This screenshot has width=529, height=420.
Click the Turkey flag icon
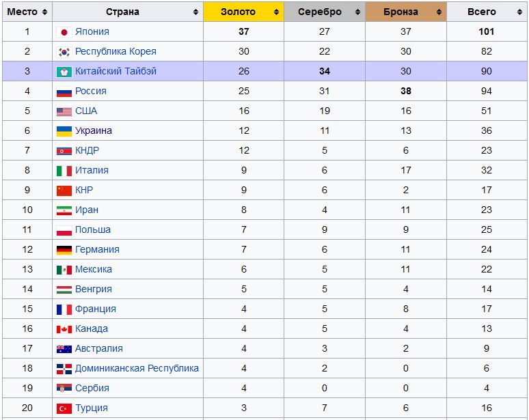click(x=64, y=408)
